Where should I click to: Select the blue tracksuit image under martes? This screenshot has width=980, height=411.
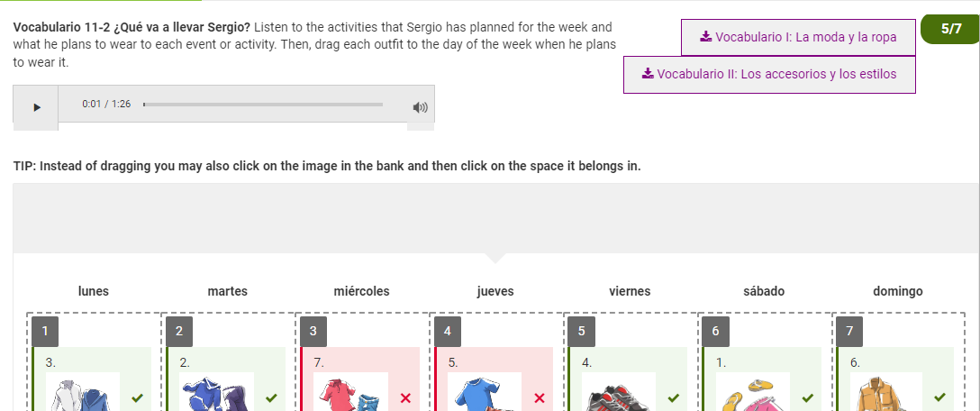click(216, 391)
